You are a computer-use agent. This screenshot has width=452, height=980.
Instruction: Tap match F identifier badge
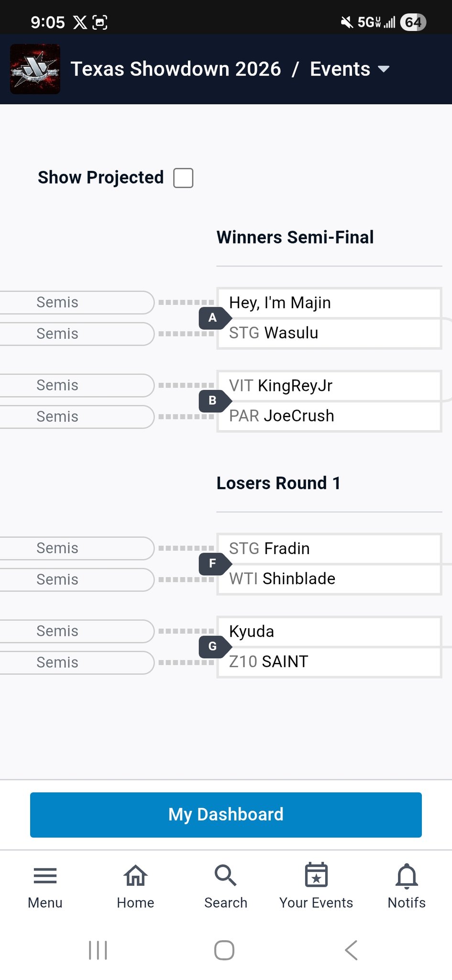[213, 564]
